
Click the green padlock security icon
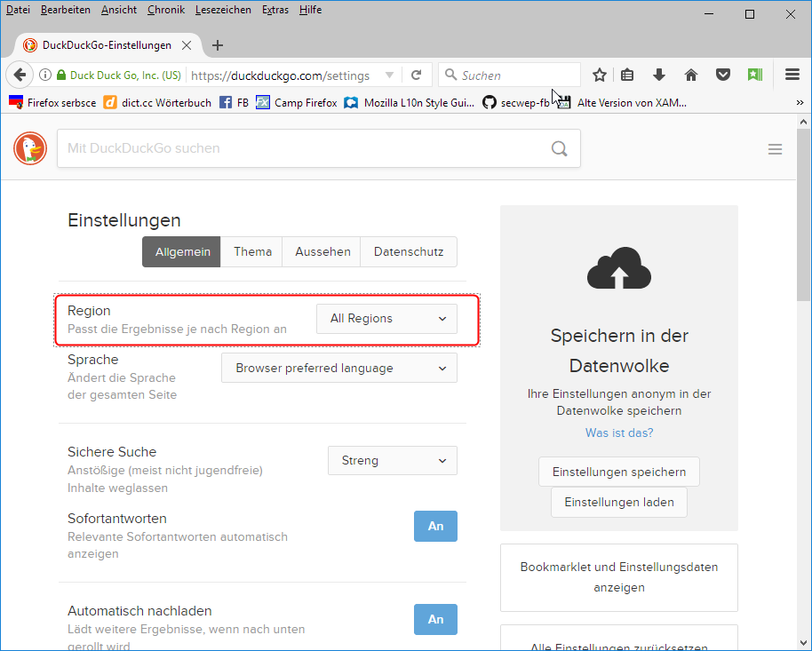[61, 75]
